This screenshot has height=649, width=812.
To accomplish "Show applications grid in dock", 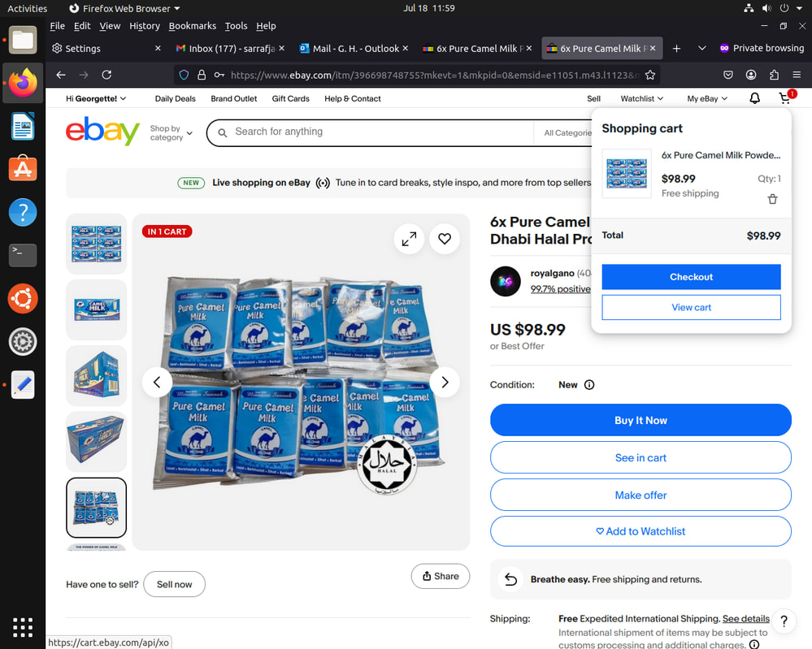I will [23, 627].
